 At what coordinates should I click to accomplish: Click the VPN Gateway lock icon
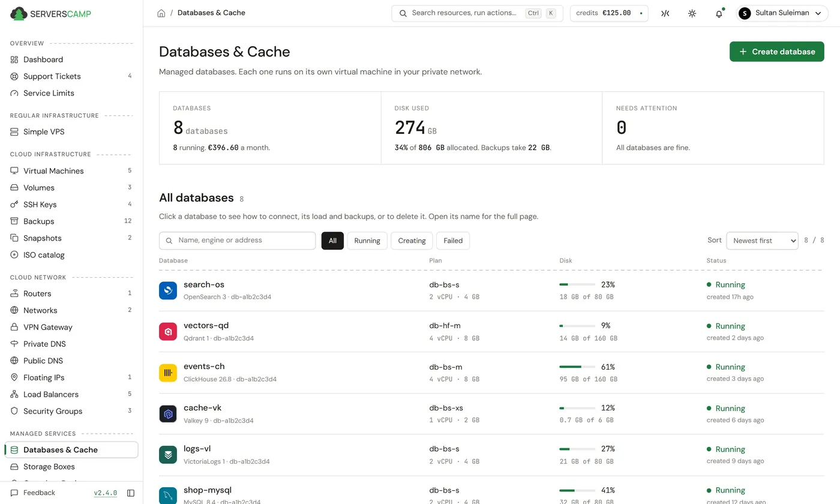tap(14, 327)
